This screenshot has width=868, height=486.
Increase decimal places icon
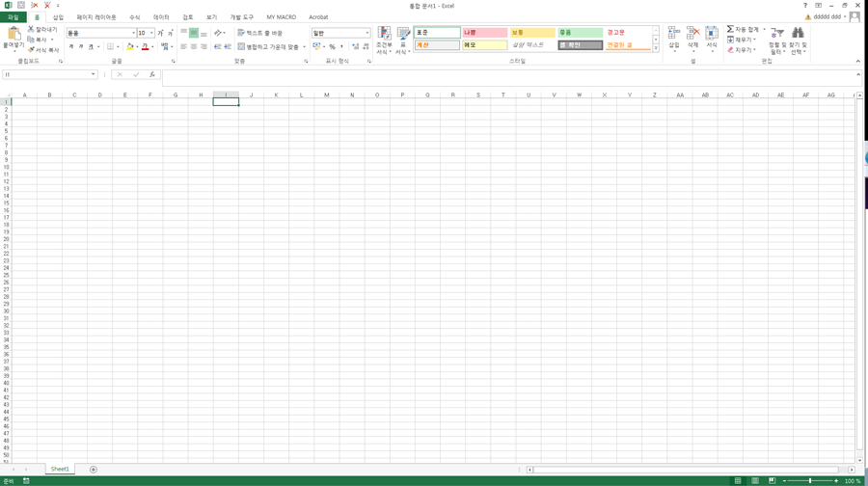point(355,47)
